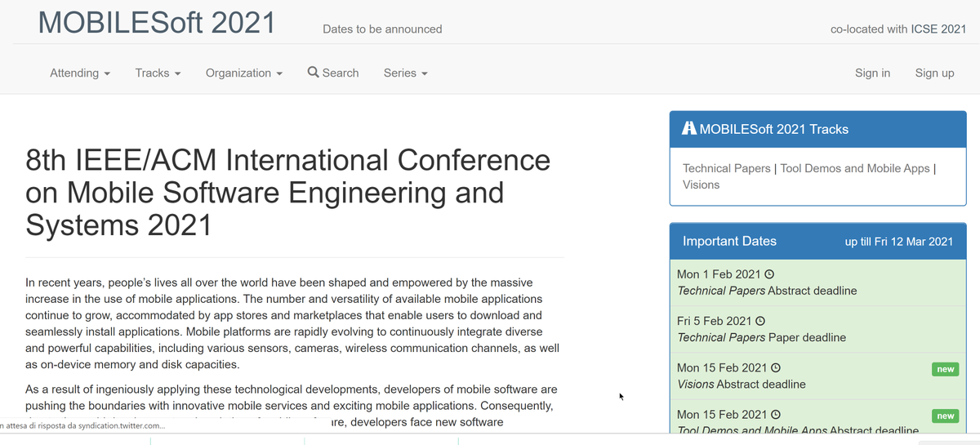Open the Visions track link

pyautogui.click(x=701, y=185)
